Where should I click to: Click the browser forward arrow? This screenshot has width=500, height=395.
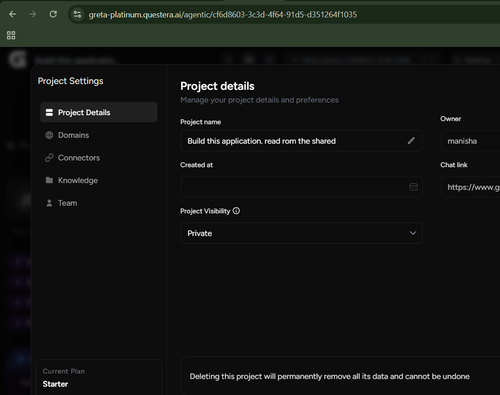(x=32, y=14)
